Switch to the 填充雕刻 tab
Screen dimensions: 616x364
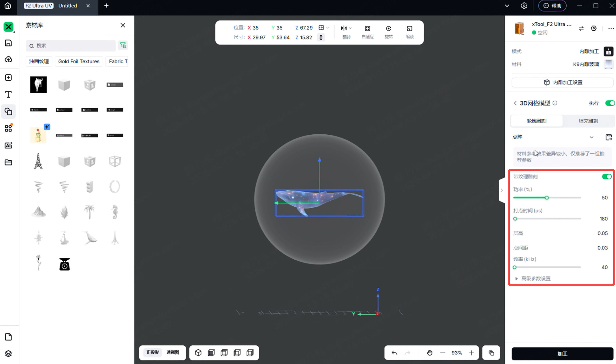(588, 121)
